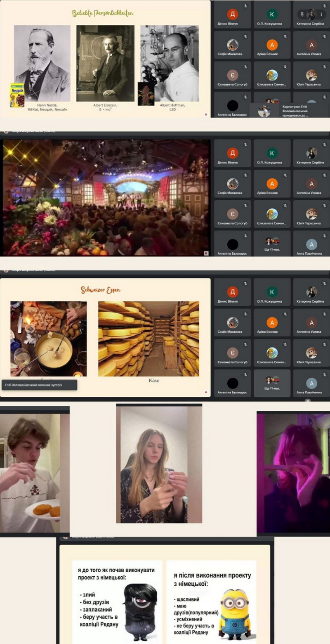The image size is (330, 644).
Task: Click the video of long-haired girl
Action: pos(159,464)
